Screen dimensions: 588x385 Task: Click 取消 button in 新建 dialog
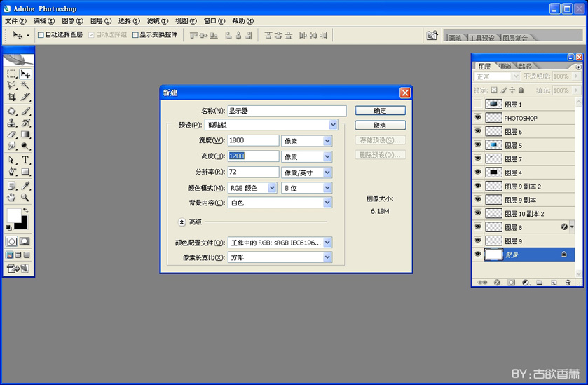[x=380, y=126]
